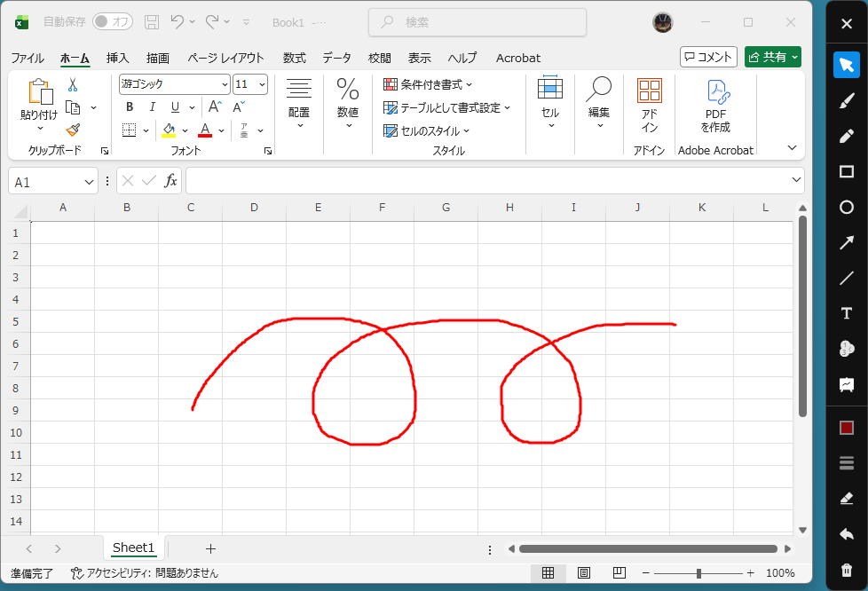This screenshot has width=868, height=591.
Task: Expand the fill color dropdown arrow
Action: (185, 130)
